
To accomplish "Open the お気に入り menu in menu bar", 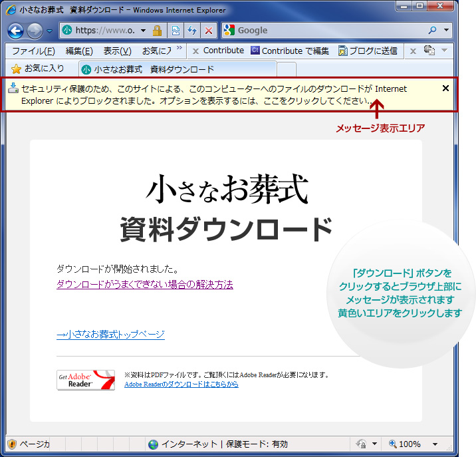I will tap(156, 51).
